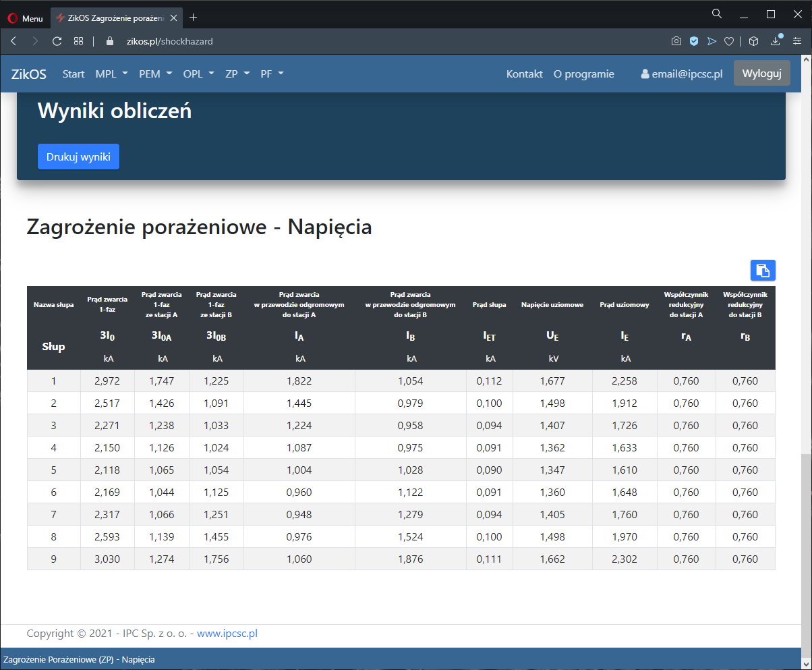
Task: Open the OPL dropdown menu
Action: click(x=198, y=74)
